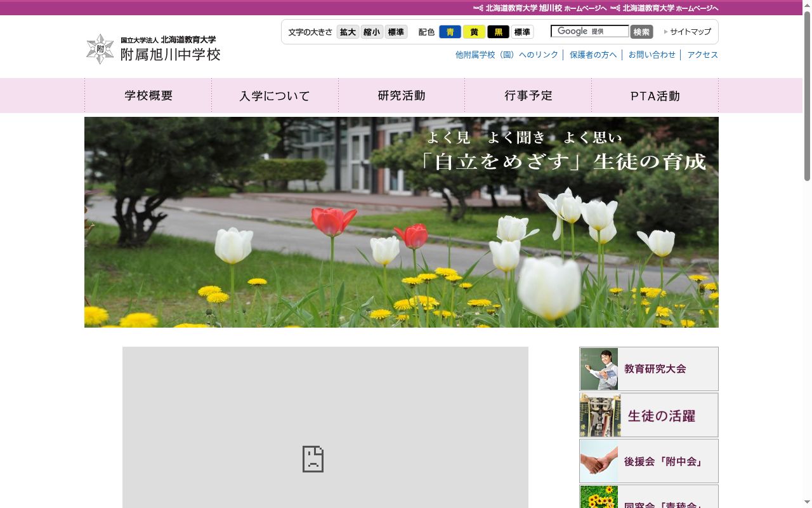Open the 入学について menu

coord(275,95)
